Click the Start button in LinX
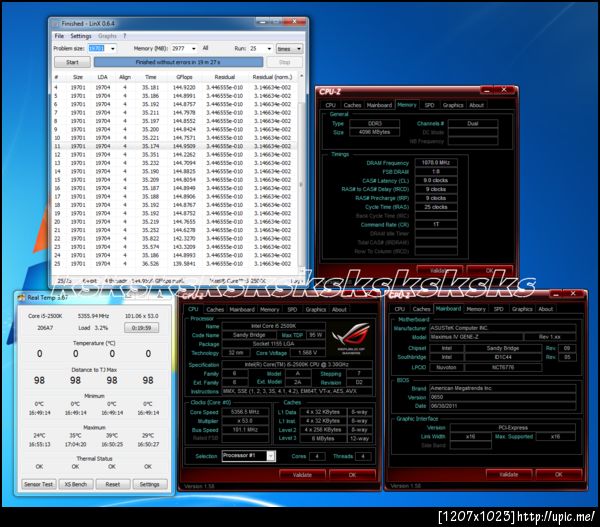600x527 pixels. 72,62
